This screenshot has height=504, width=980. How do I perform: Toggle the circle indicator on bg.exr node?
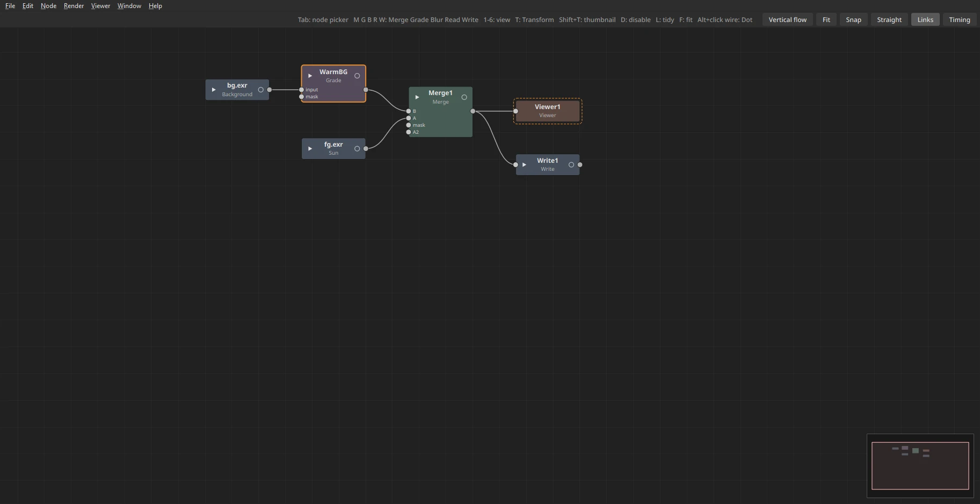pyautogui.click(x=261, y=90)
